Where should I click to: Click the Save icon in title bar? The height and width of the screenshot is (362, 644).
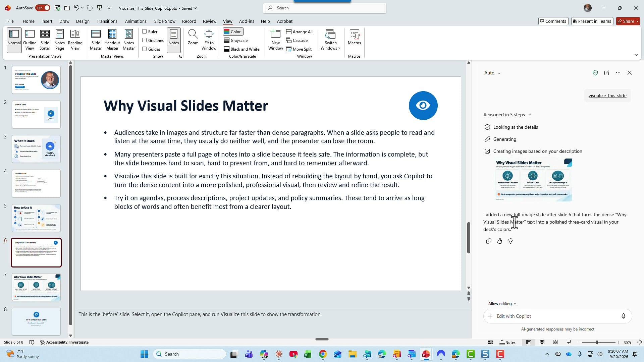click(x=57, y=8)
